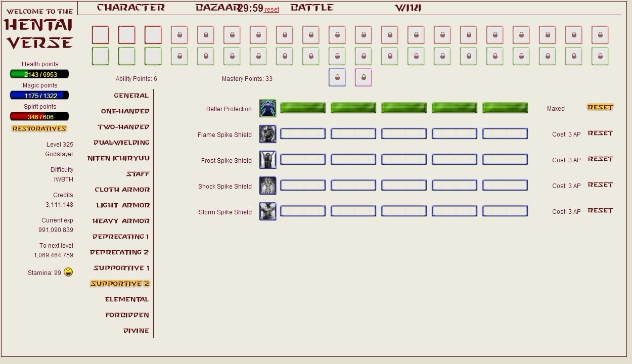Switch to the Light Armor category
This screenshot has width=632, height=364.
pos(123,205)
